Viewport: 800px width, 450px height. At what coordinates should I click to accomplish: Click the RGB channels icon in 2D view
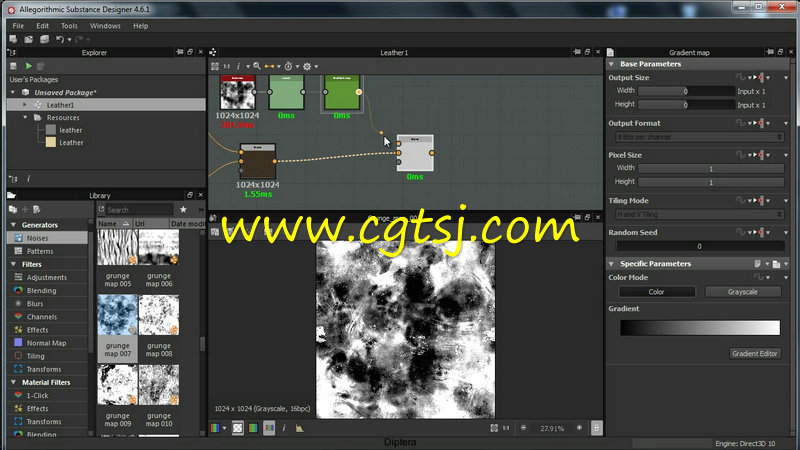tap(215, 428)
